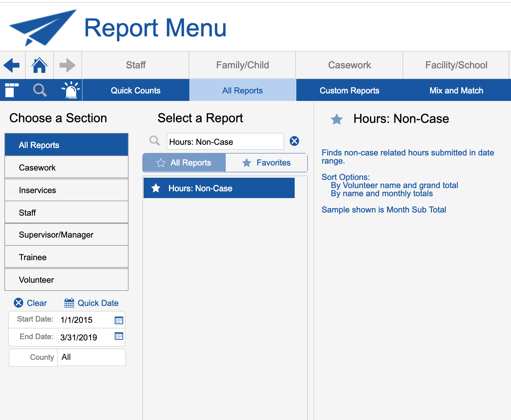Open the End Date calendar picker
This screenshot has width=511, height=420.
pos(119,336)
